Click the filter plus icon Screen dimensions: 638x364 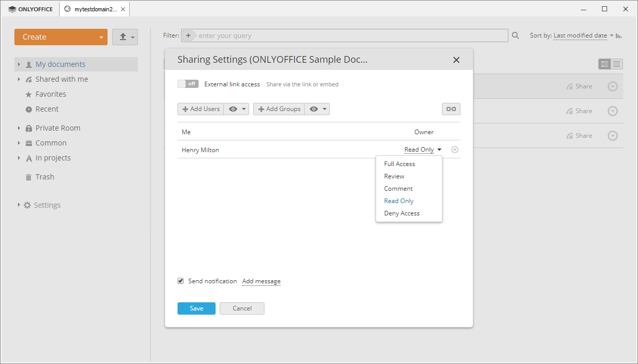pos(188,35)
